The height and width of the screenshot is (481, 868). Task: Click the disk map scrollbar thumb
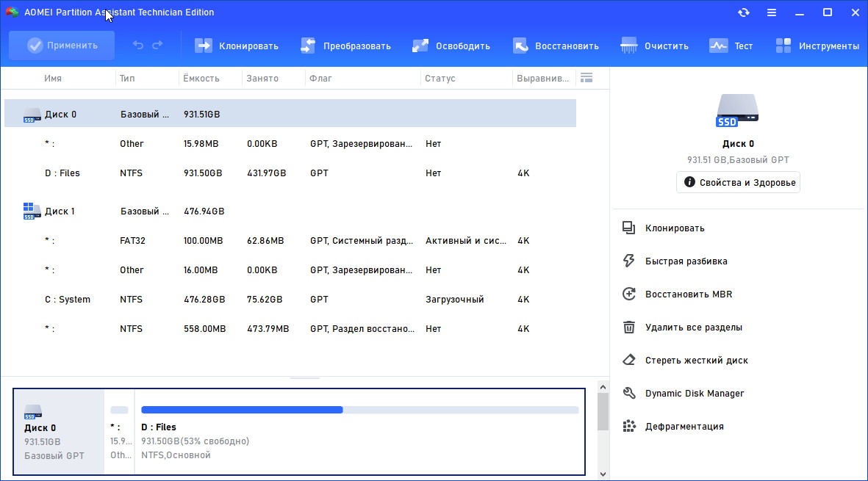(603, 411)
